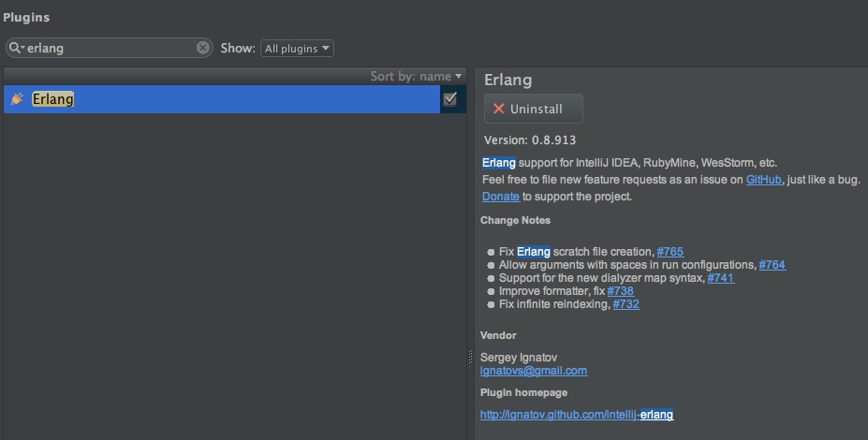Click the vendor email ignatovs@gmail.com
868x440 pixels.
pyautogui.click(x=534, y=371)
